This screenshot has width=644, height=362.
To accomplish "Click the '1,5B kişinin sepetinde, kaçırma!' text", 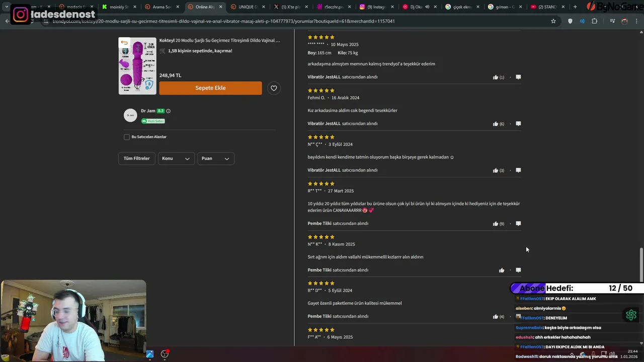I will click(x=200, y=51).
